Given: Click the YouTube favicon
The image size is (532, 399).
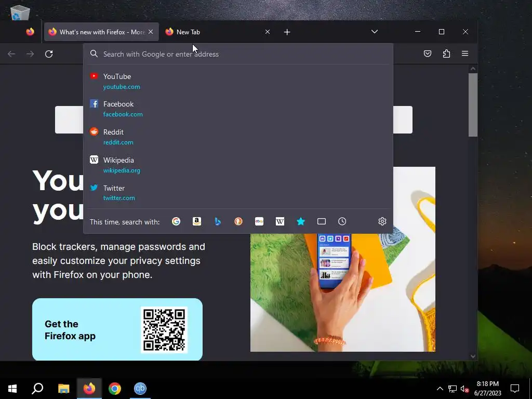Looking at the screenshot, I should (94, 76).
